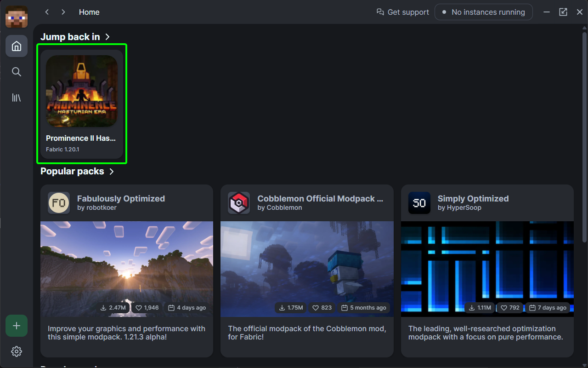Viewport: 588px width, 368px height.
Task: Click the Simply Optimized SO logo
Action: click(x=419, y=203)
